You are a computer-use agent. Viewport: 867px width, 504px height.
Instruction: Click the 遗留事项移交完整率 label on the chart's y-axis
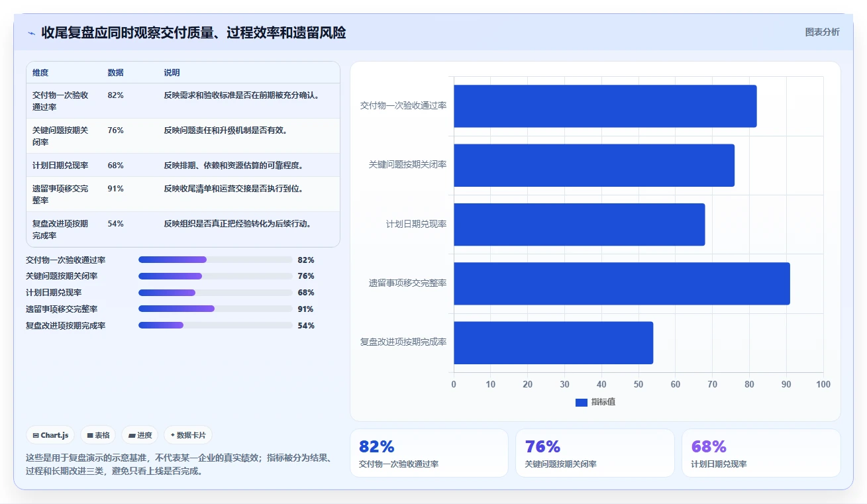click(x=407, y=283)
